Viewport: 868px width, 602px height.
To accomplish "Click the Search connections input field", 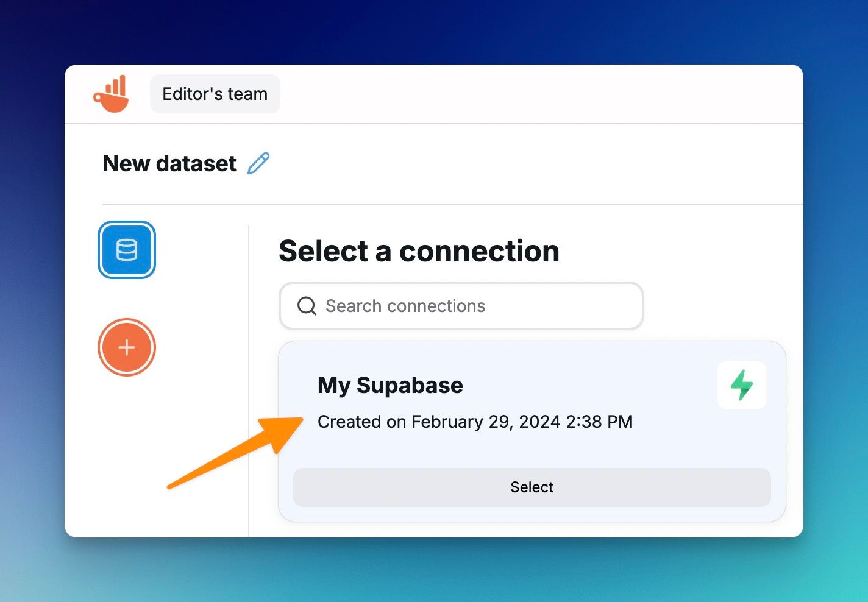I will pyautogui.click(x=461, y=306).
